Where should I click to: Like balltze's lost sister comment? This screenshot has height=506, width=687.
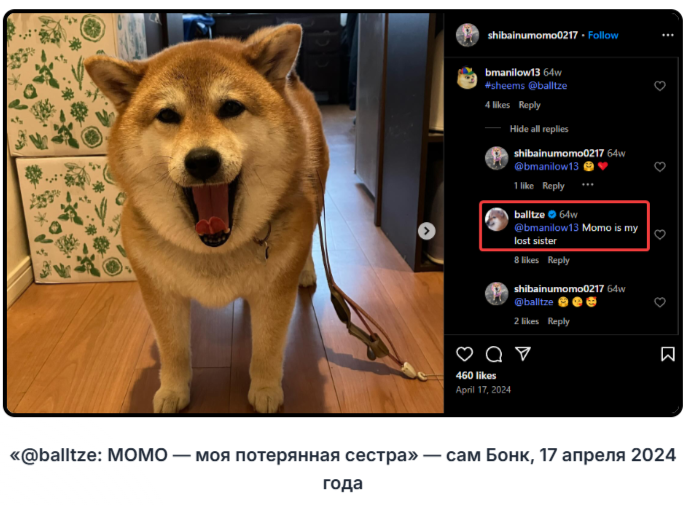click(x=660, y=234)
